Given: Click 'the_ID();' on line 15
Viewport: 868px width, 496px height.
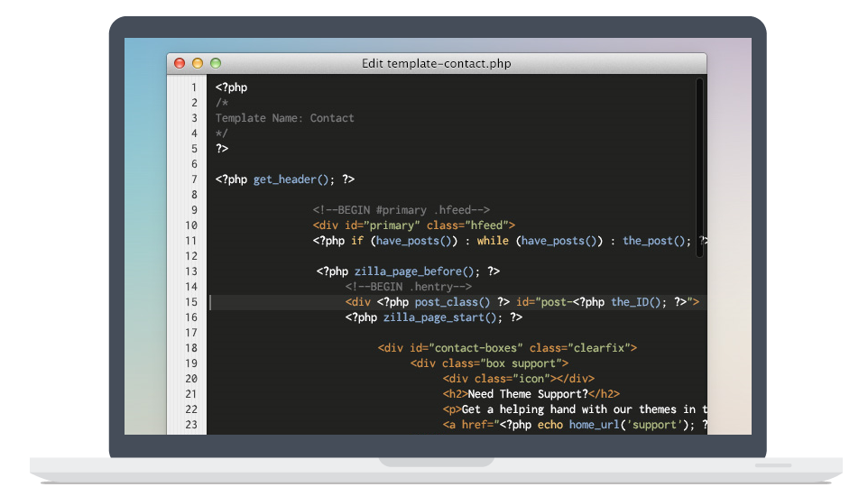Looking at the screenshot, I should pos(639,302).
